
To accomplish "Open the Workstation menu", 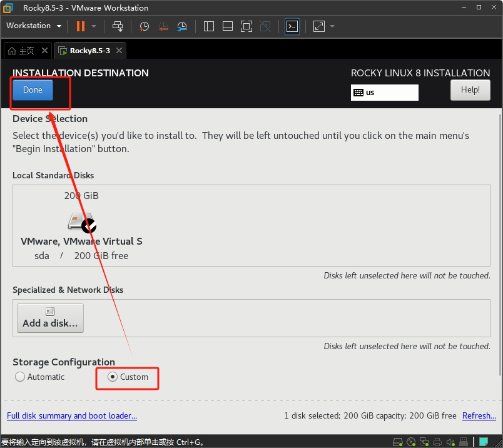I will (34, 26).
